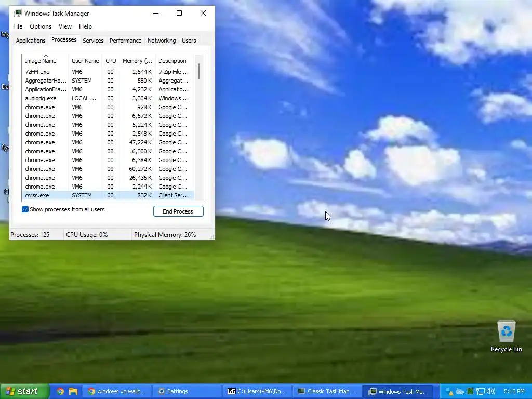Click the Task Manager title bar icon

pos(17,13)
